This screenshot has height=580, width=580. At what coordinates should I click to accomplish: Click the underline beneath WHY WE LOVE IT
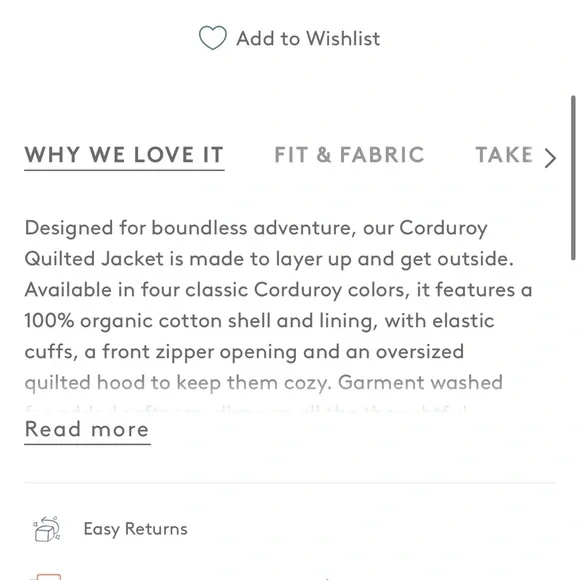(x=124, y=170)
